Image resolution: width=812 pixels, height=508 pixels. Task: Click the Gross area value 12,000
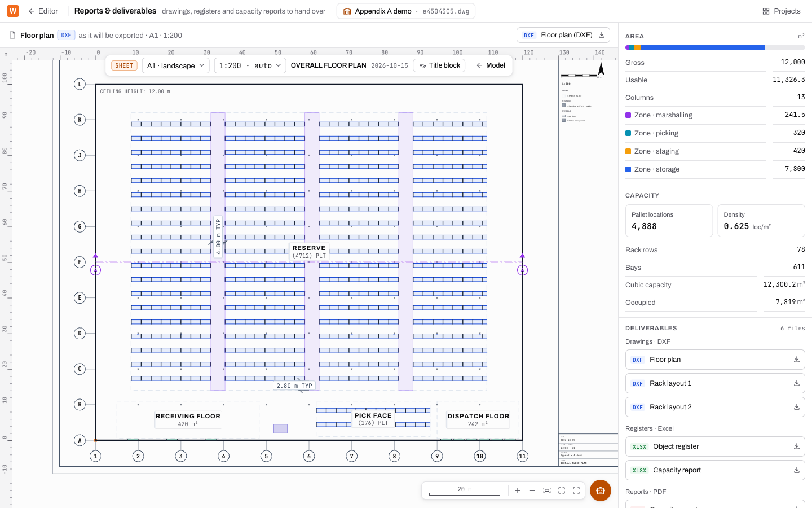[x=793, y=62]
